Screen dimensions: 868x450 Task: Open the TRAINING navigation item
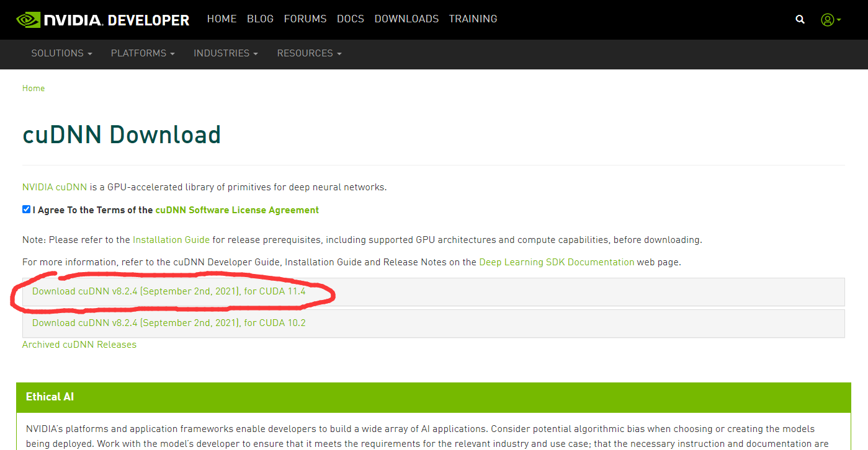[x=473, y=19]
